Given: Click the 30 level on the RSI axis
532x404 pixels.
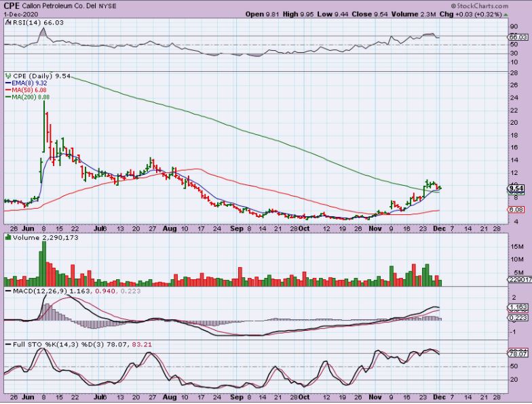Looking at the screenshot, I should tap(514, 53).
